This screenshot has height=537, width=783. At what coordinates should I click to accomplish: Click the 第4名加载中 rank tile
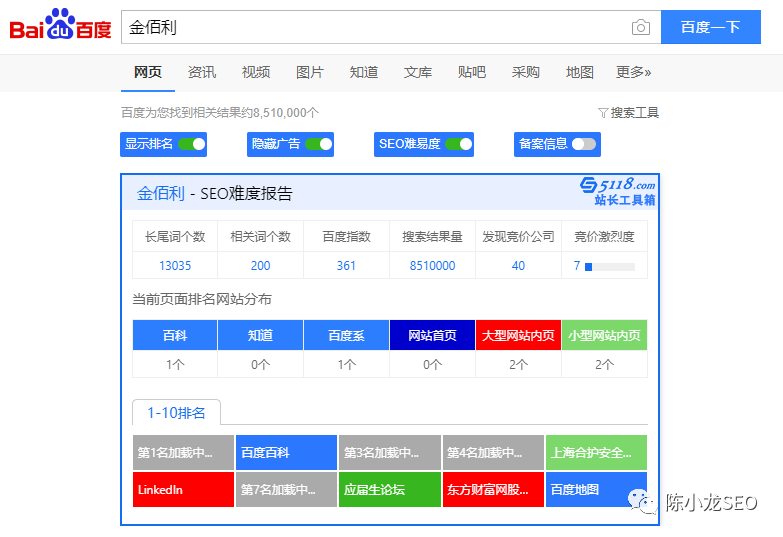click(493, 453)
